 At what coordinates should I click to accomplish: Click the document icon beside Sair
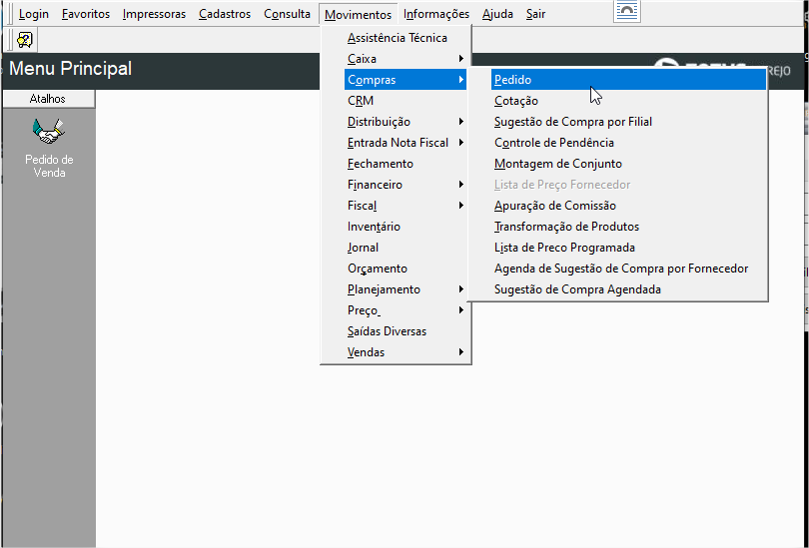(627, 11)
